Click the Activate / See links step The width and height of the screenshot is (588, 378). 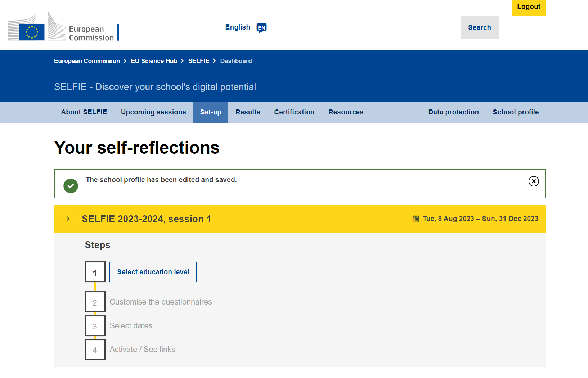(x=142, y=350)
